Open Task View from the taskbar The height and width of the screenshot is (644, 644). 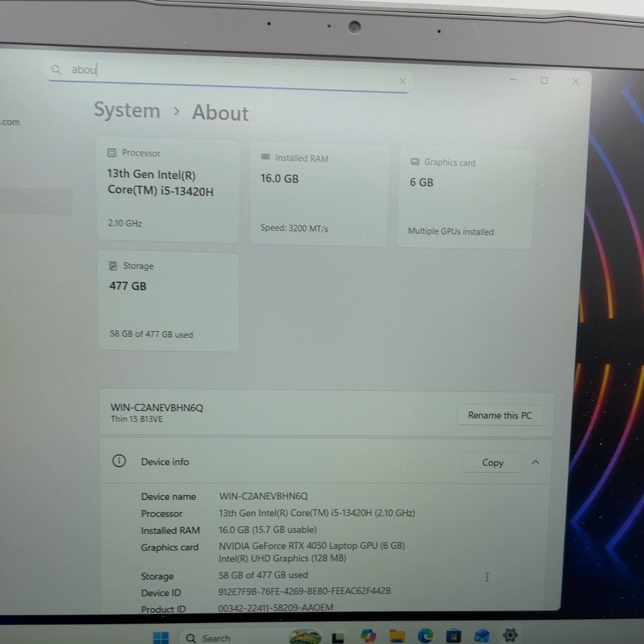pyautogui.click(x=337, y=637)
